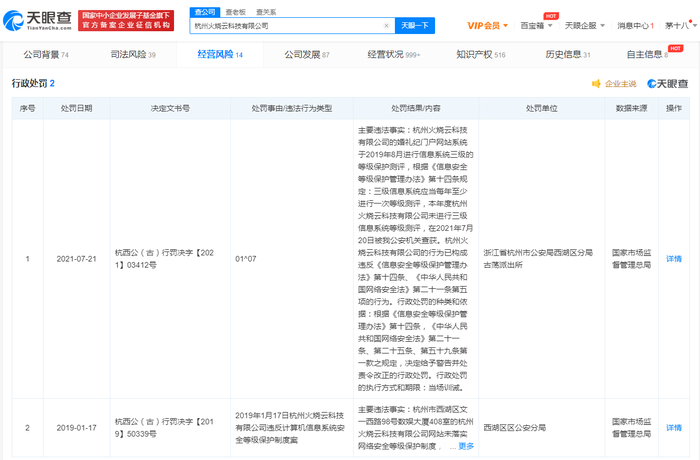Expand the 天眼企服 dropdown

(584, 25)
